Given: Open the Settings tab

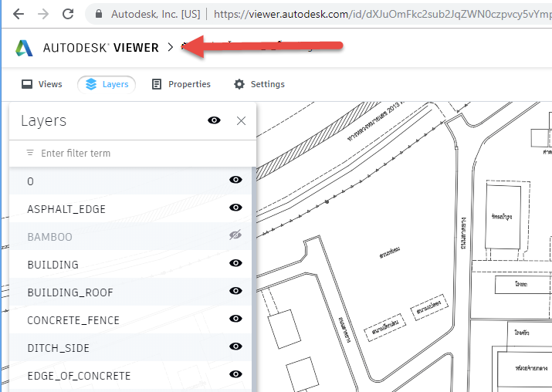Looking at the screenshot, I should [x=259, y=84].
